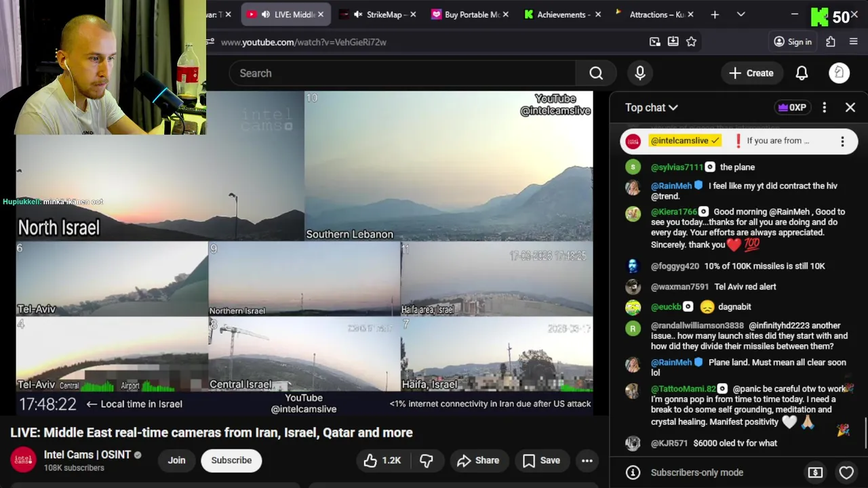Bookmark this page with star icon
Viewport: 868px width, 488px height.
pyautogui.click(x=691, y=42)
